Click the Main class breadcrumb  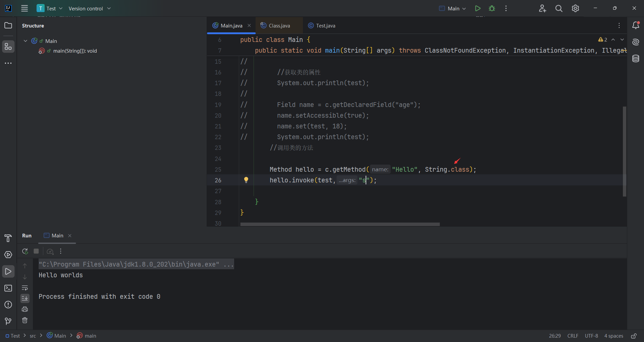pos(56,336)
